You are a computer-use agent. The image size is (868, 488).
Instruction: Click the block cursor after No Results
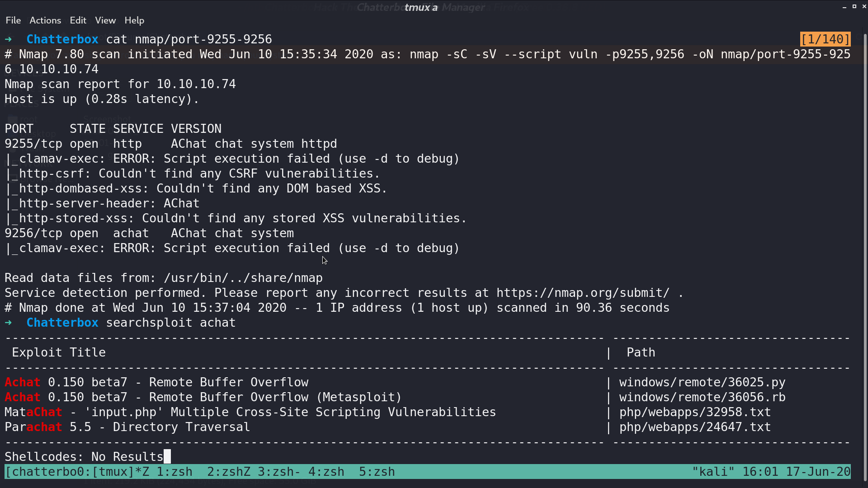click(x=167, y=456)
